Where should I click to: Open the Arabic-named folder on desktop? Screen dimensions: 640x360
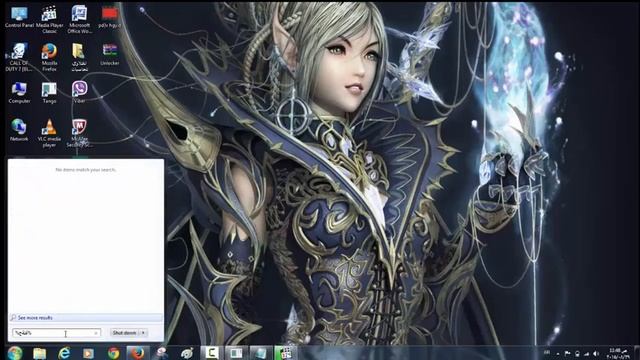click(x=79, y=57)
